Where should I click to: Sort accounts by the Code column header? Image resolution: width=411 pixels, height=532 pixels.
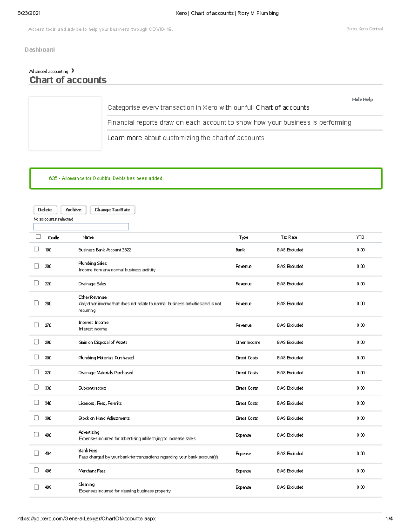click(x=53, y=237)
